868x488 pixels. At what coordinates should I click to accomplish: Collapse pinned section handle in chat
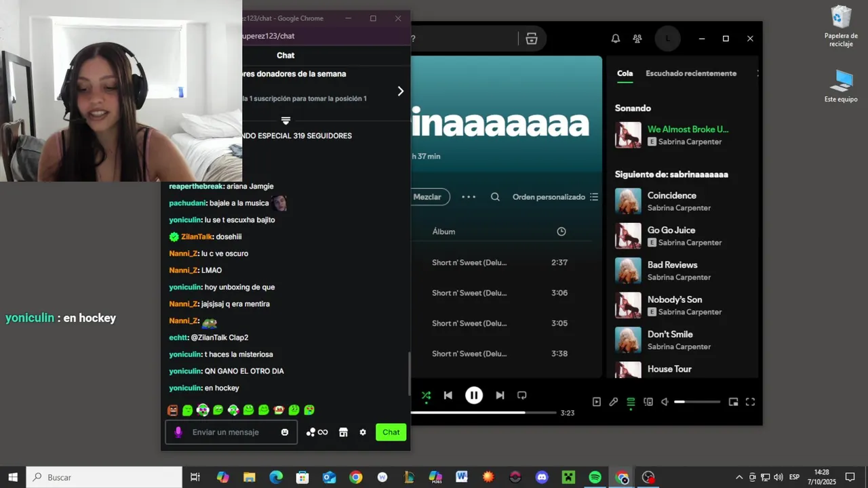[x=285, y=121]
